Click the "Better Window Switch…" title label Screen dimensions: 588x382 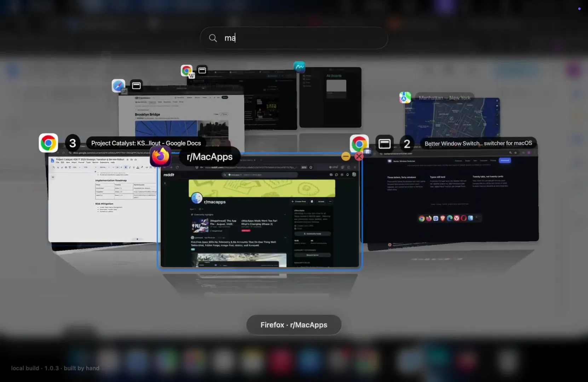click(x=478, y=143)
